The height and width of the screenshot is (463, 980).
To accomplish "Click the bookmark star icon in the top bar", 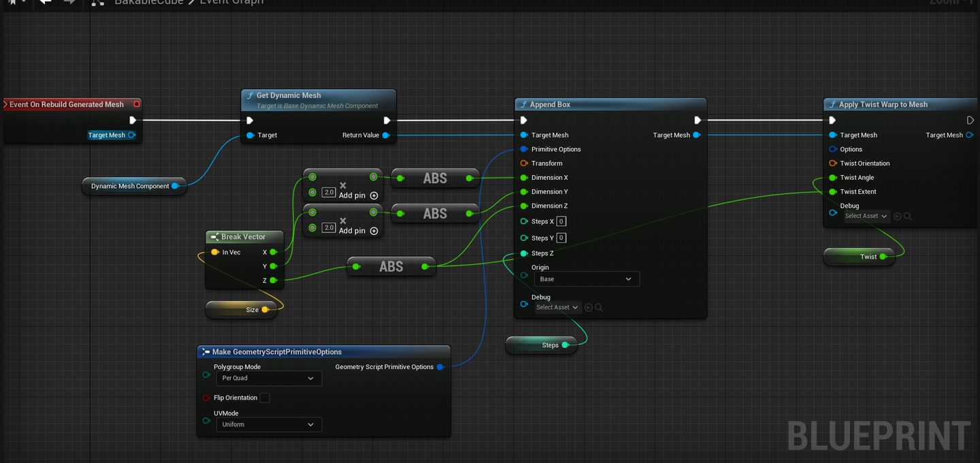I will point(12,2).
